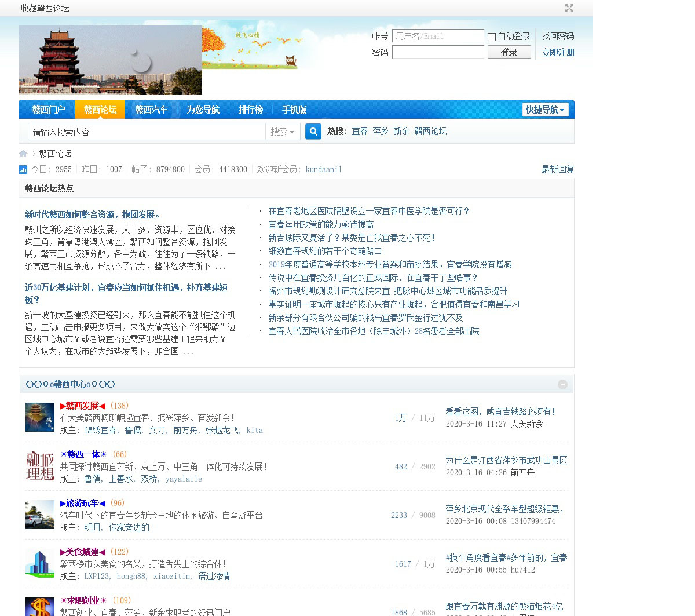Screen dimensions: 695x616
Task: Enable the 自动登录 checkbox
Action: point(492,37)
